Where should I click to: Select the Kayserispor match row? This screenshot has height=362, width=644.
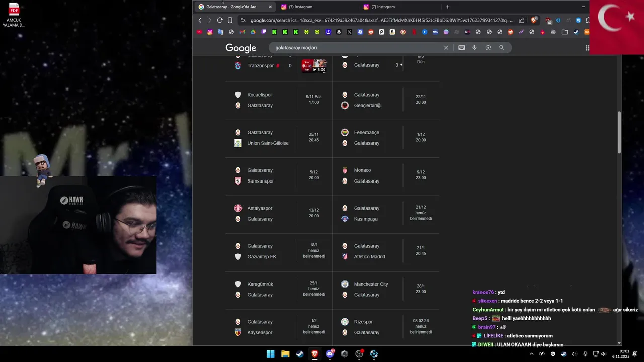coord(279,327)
